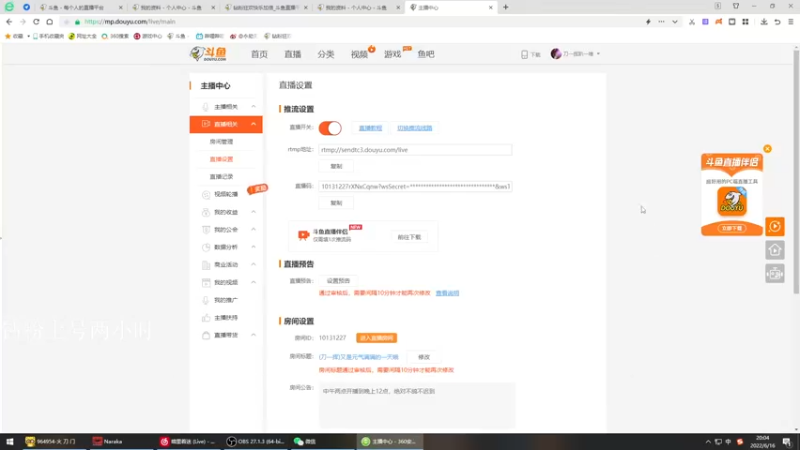Open the 查看说明 link
Image resolution: width=800 pixels, height=450 pixels.
coord(447,293)
